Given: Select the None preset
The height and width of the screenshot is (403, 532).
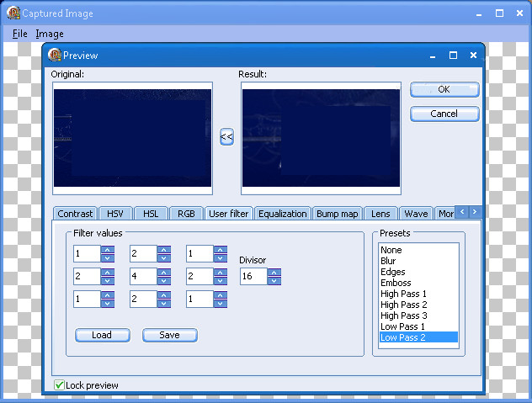Looking at the screenshot, I should [x=418, y=250].
